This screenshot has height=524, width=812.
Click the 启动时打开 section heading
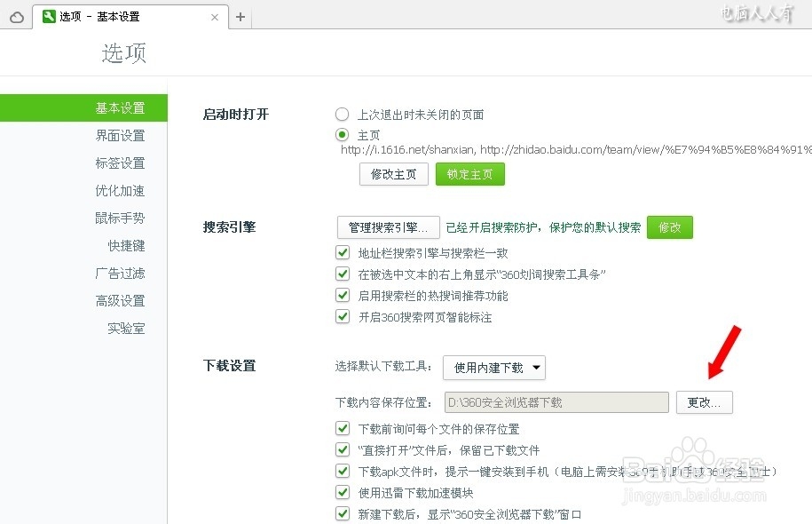click(236, 114)
